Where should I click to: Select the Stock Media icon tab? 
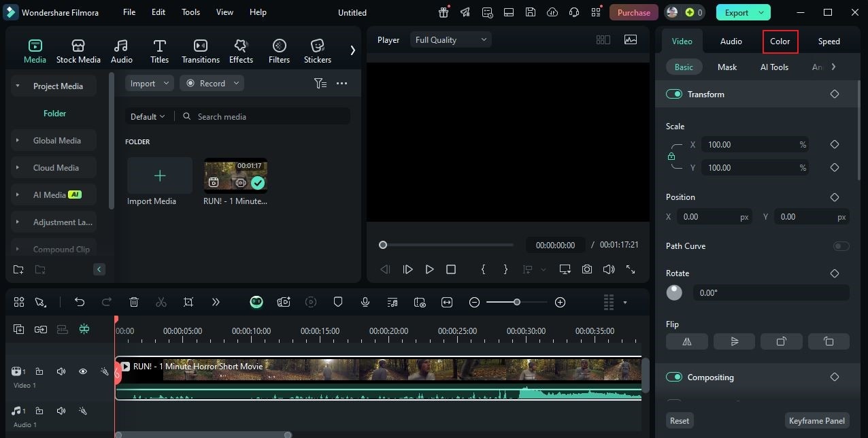(78, 51)
